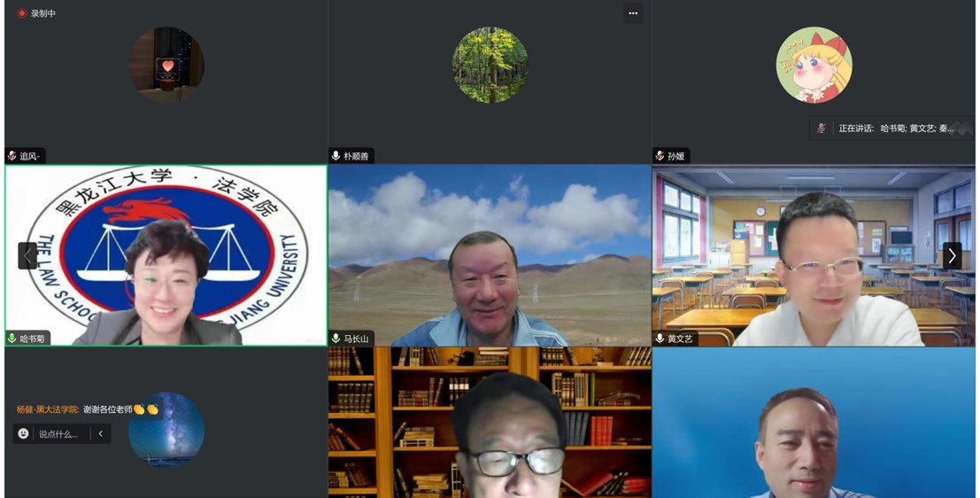Click the muted mic icon in speaking banner

822,128
